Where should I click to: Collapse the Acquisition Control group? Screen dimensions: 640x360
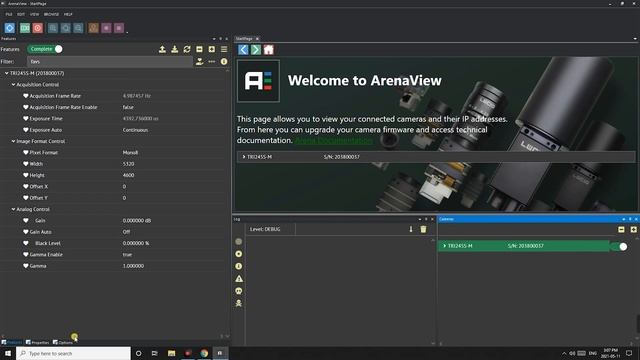click(13, 85)
